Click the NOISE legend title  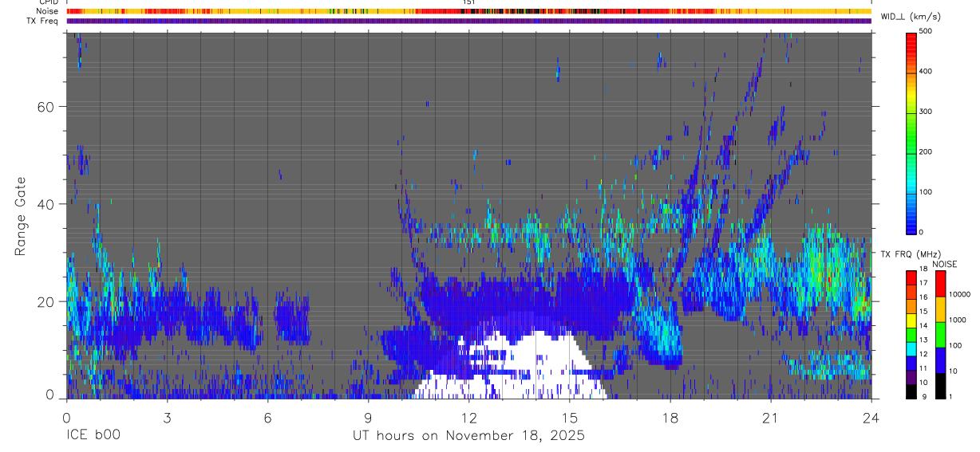tap(944, 264)
